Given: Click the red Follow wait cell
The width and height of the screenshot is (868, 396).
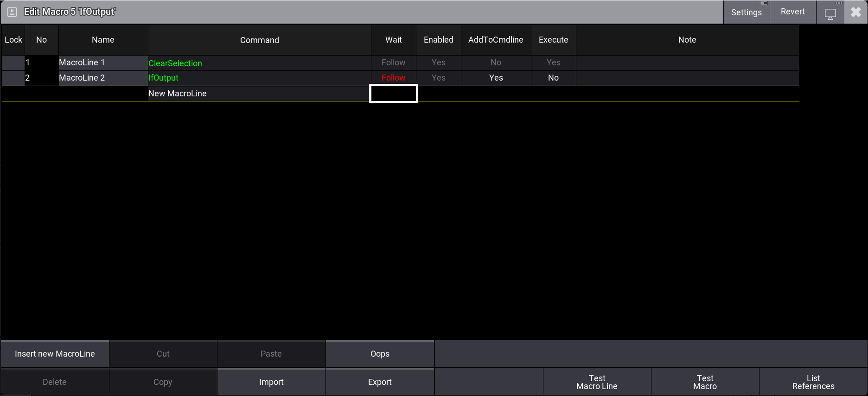Looking at the screenshot, I should pyautogui.click(x=393, y=78).
